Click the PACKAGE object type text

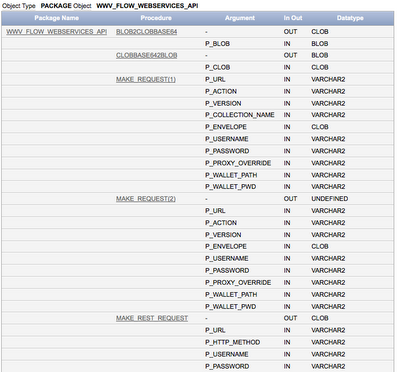click(56, 6)
